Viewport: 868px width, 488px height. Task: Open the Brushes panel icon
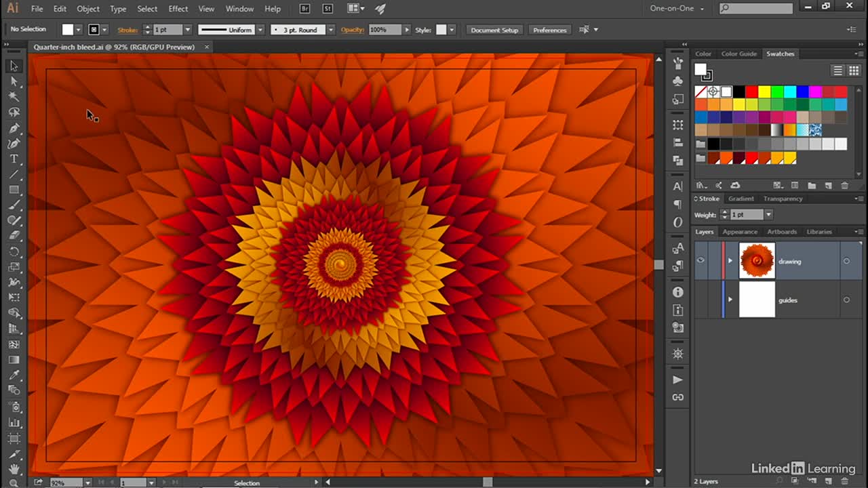[x=678, y=63]
